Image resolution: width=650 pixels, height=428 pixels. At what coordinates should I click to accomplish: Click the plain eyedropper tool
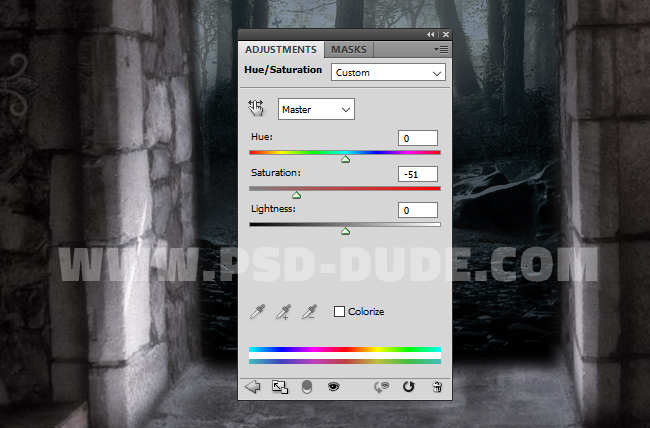(256, 312)
